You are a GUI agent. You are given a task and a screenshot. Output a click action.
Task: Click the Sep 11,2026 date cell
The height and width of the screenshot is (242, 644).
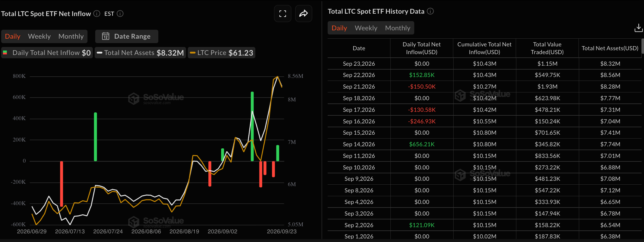359,156
